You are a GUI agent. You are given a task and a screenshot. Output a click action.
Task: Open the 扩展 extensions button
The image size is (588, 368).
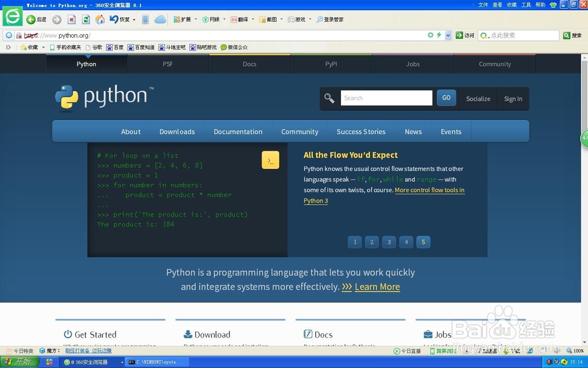(182, 19)
